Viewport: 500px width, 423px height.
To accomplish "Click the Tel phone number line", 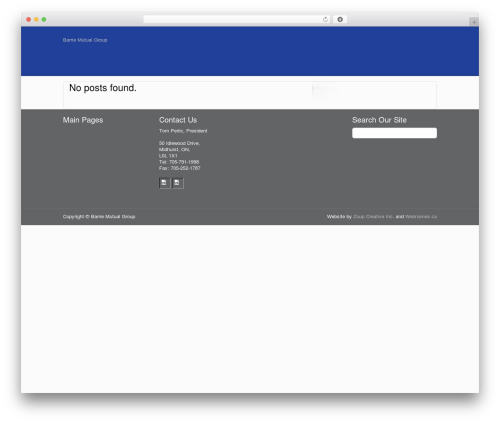I will tap(179, 162).
